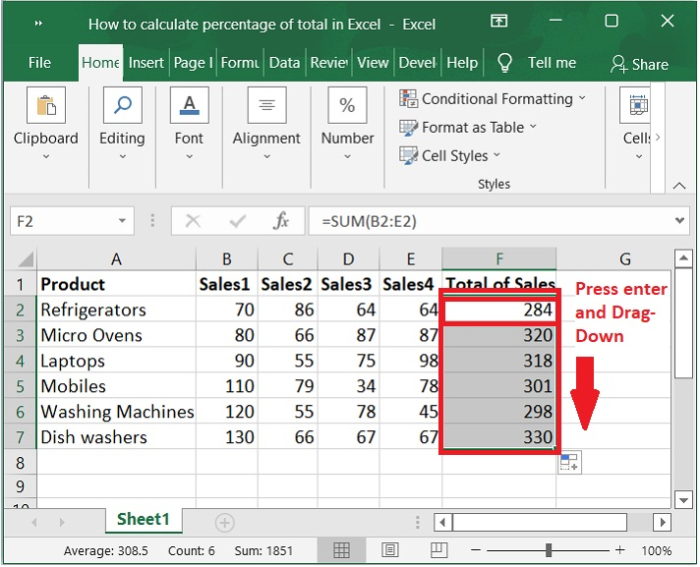Open the Name Box dropdown arrow
The height and width of the screenshot is (567, 700).
pos(122,221)
